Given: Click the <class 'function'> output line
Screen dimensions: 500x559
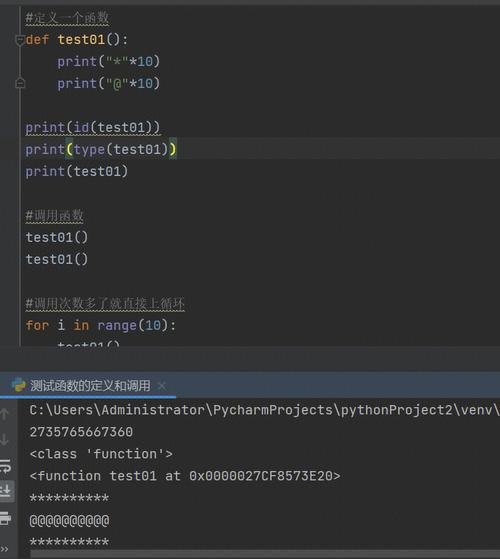Looking at the screenshot, I should pos(101,454).
